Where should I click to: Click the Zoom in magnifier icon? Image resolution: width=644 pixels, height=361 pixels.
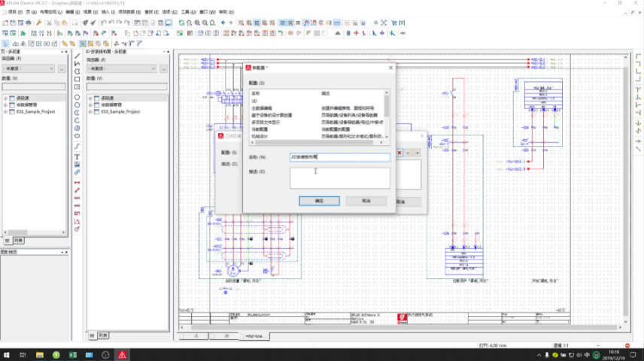(x=197, y=23)
